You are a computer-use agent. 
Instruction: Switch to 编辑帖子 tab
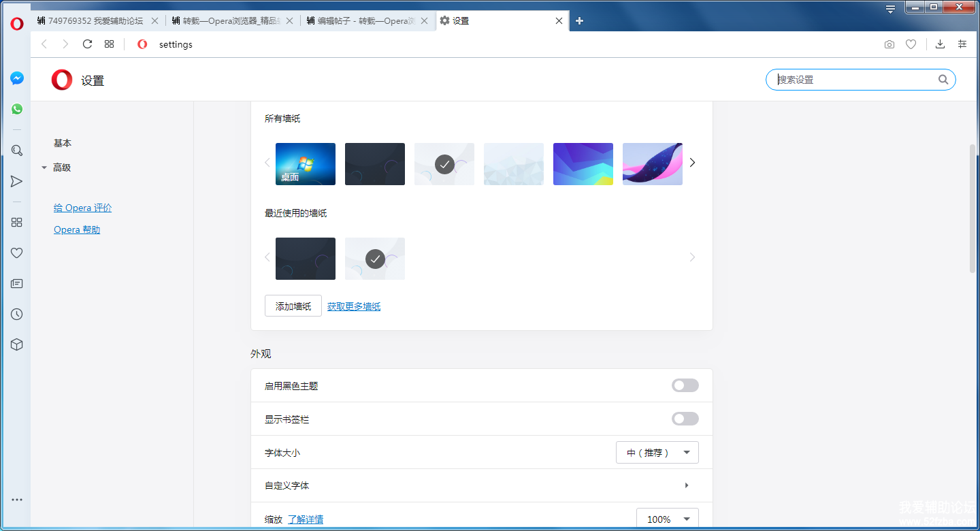pyautogui.click(x=367, y=20)
